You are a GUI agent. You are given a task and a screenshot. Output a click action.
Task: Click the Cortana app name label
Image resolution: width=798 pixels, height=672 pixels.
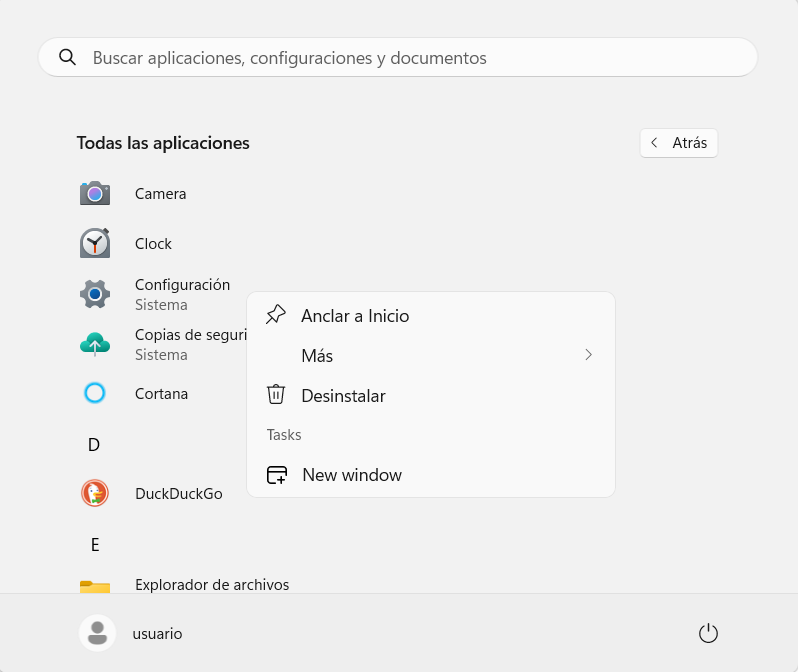click(x=161, y=394)
